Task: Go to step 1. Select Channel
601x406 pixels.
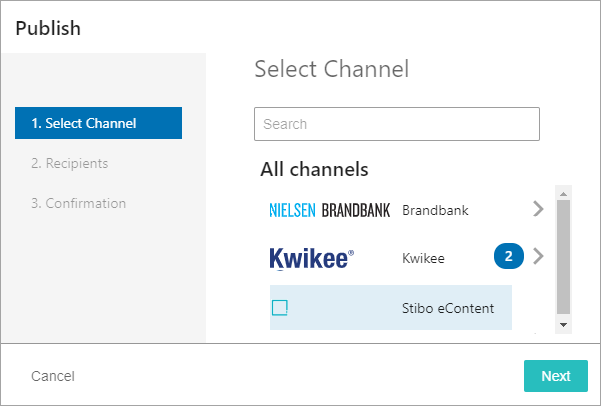Action: click(98, 123)
